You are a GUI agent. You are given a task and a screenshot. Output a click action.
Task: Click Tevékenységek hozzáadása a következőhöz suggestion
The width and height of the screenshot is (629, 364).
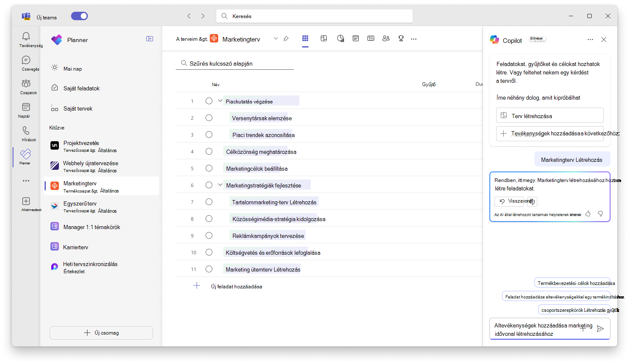click(x=550, y=133)
